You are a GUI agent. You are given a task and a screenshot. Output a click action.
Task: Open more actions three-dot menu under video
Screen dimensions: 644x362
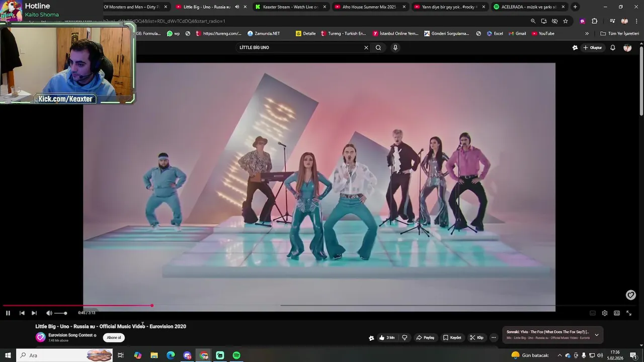pos(494,338)
